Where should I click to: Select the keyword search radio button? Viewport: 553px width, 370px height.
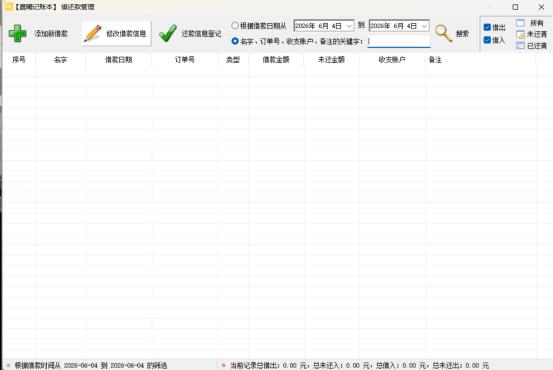235,41
